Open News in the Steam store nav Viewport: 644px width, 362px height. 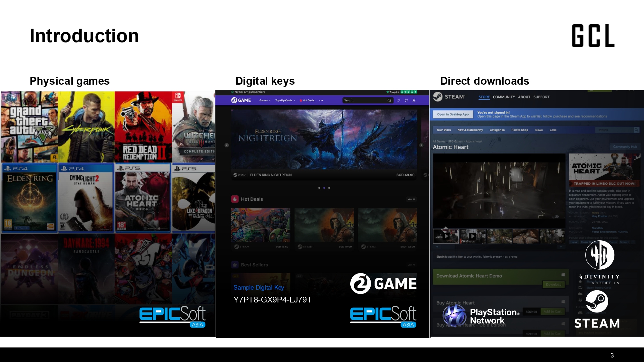pyautogui.click(x=539, y=130)
